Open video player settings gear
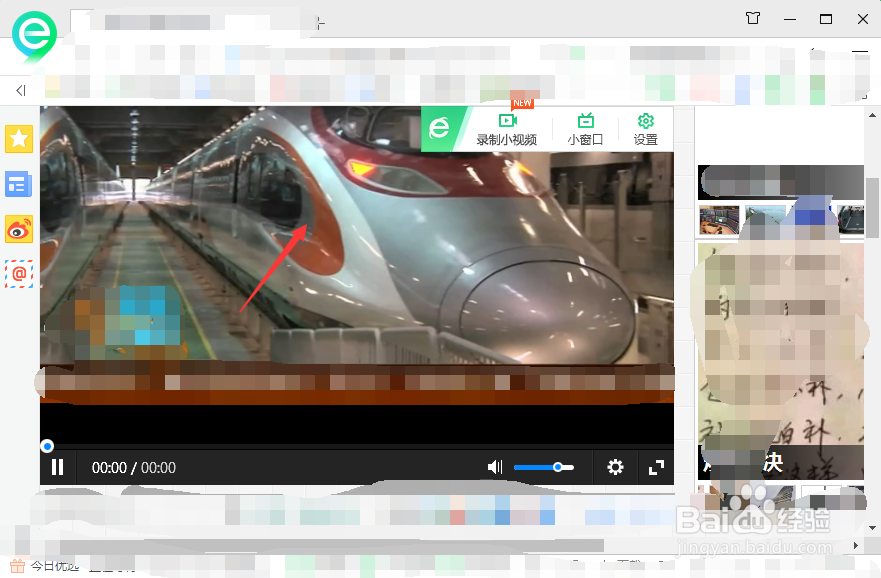Viewport: 881px width, 578px height. pyautogui.click(x=615, y=467)
